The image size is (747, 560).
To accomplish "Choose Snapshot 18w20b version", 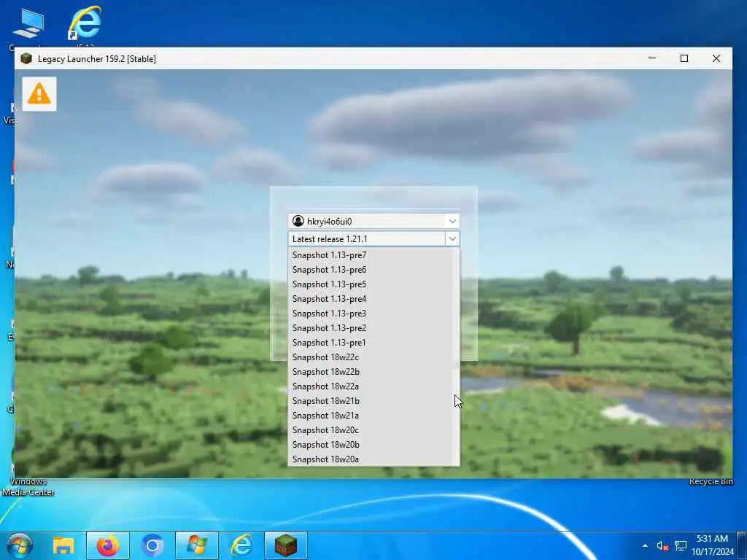I will [370, 445].
